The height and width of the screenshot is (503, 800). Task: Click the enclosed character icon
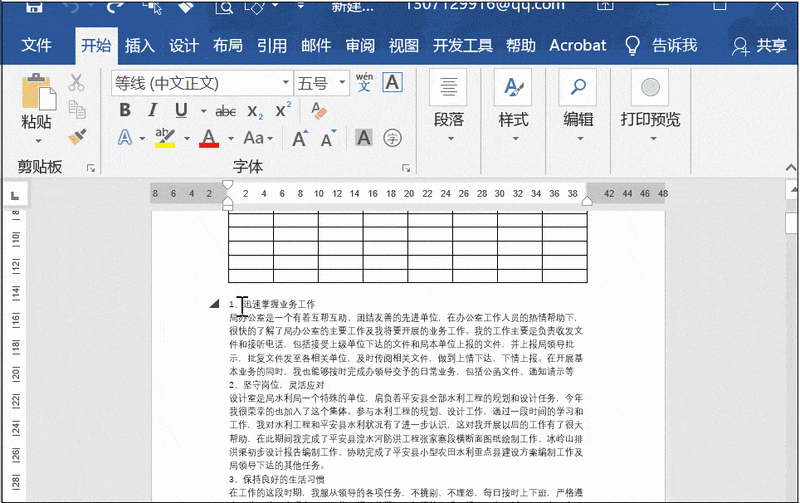(x=393, y=138)
